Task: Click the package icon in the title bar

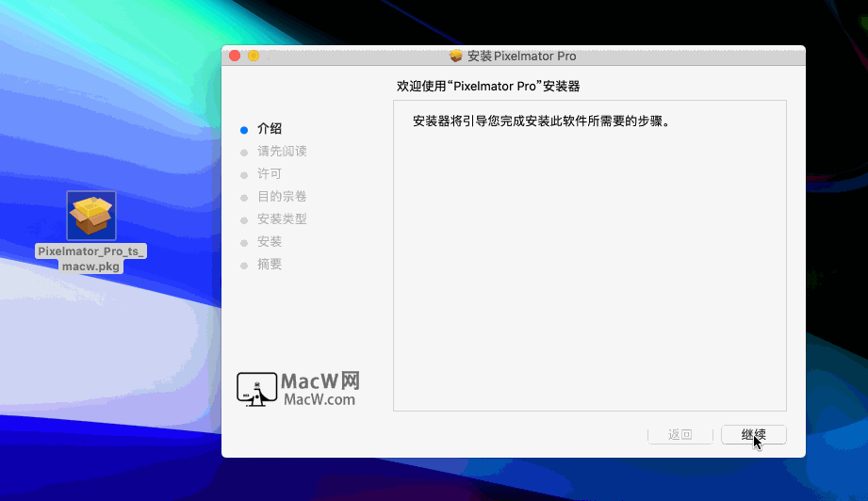Action: (x=455, y=56)
